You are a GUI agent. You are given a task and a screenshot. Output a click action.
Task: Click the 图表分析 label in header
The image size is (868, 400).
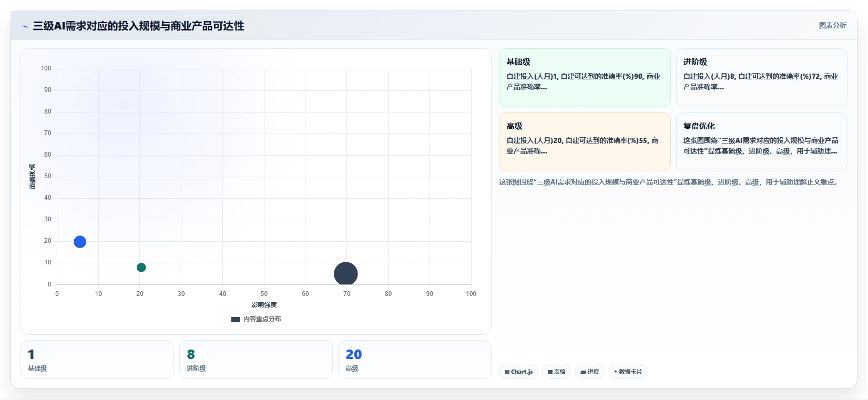832,25
